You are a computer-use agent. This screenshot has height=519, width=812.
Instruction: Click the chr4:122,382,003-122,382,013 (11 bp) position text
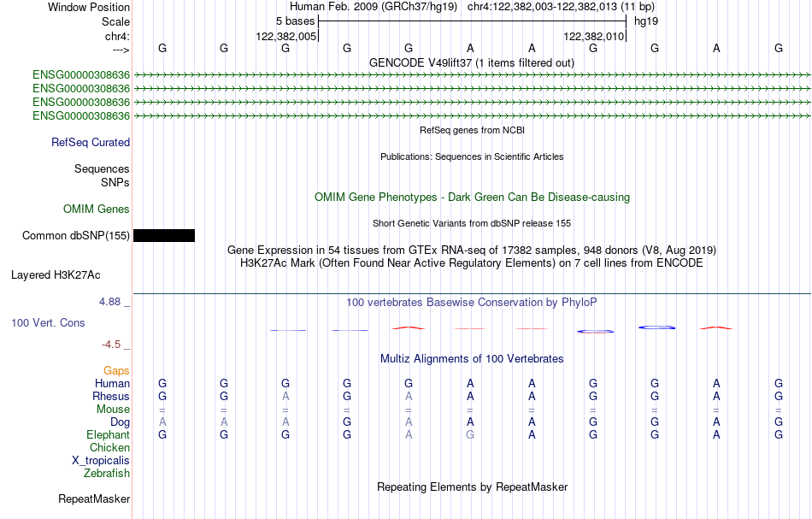pos(561,7)
